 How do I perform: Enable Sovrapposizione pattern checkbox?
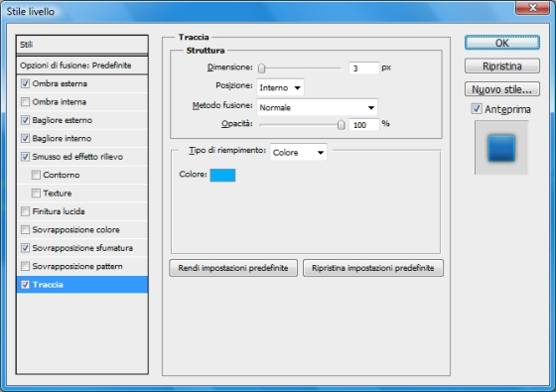[x=25, y=266]
